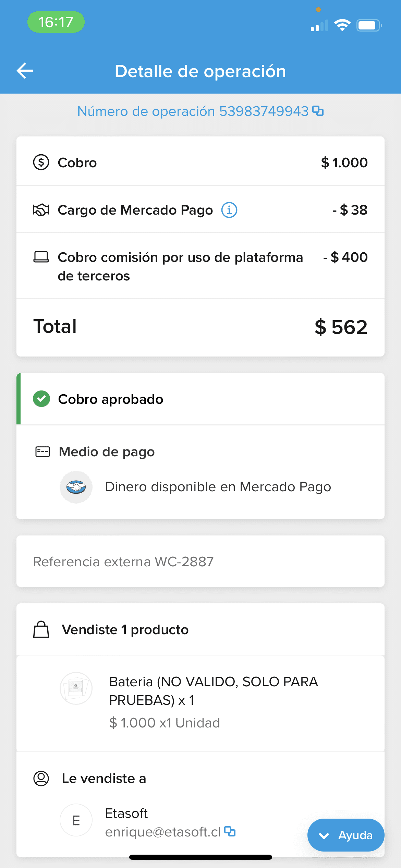This screenshot has width=401, height=868.
Task: Tap the shopping bag icon
Action: click(41, 629)
